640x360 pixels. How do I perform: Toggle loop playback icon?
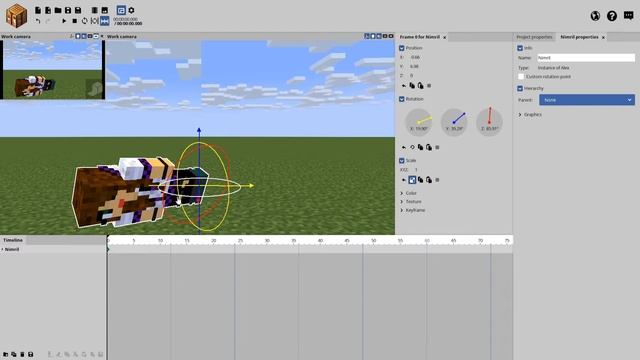(x=84, y=21)
